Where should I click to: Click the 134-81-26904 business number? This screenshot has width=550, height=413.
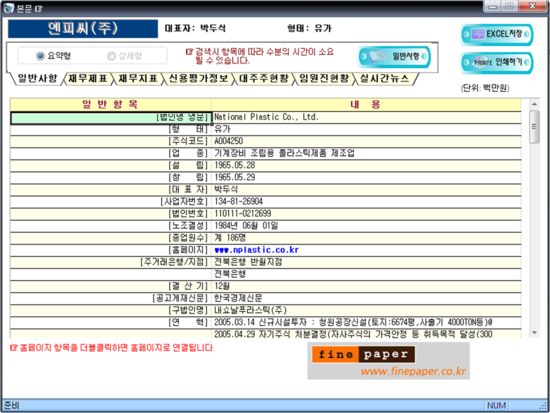tap(239, 201)
